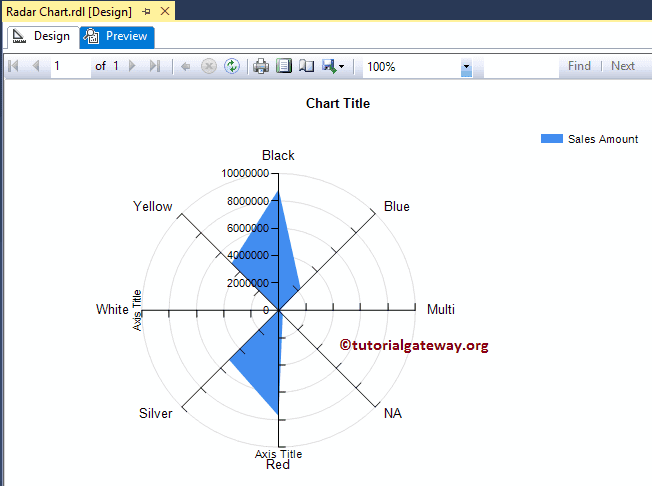Image resolution: width=652 pixels, height=486 pixels.
Task: Switch to the Preview tab
Action: pyautogui.click(x=117, y=37)
